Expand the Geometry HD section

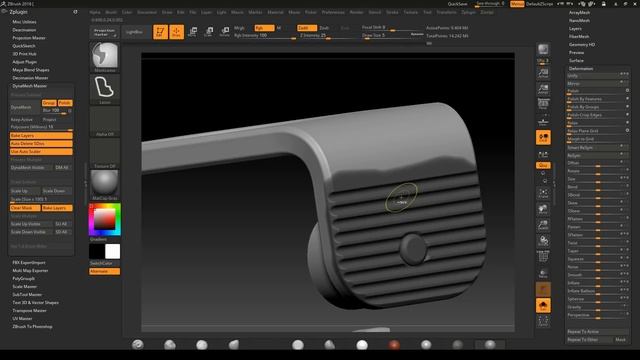(582, 44)
